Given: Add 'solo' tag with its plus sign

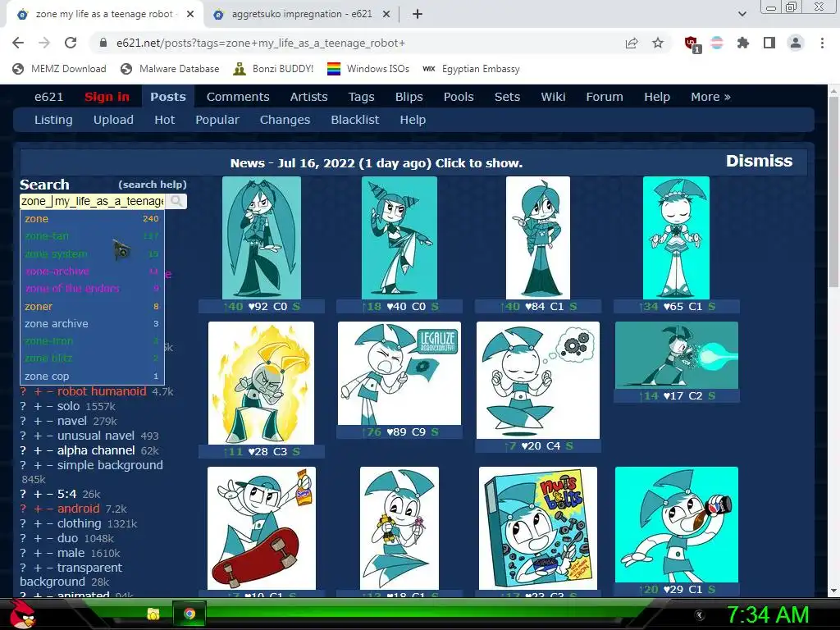Looking at the screenshot, I should [x=38, y=407].
